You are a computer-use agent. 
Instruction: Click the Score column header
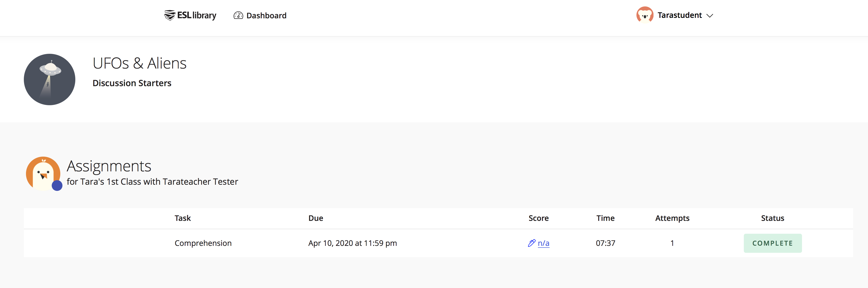(538, 218)
